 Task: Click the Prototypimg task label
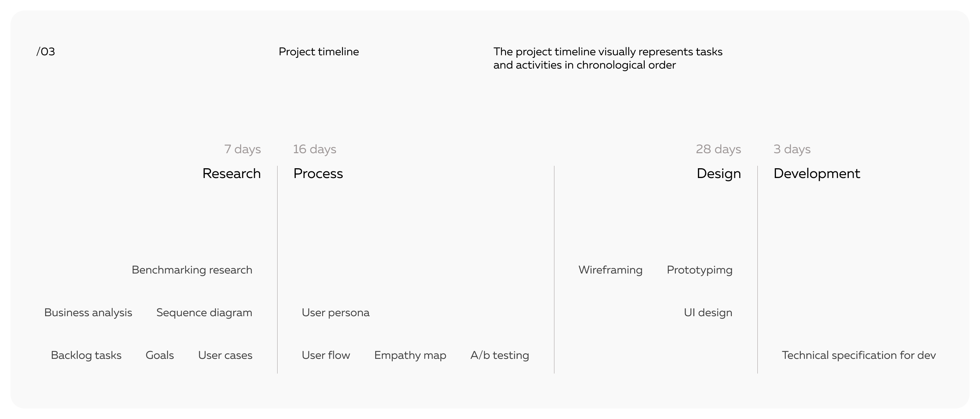pyautogui.click(x=699, y=270)
